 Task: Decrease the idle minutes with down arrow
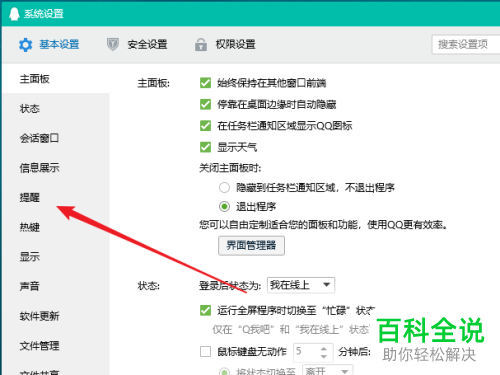(x=324, y=356)
